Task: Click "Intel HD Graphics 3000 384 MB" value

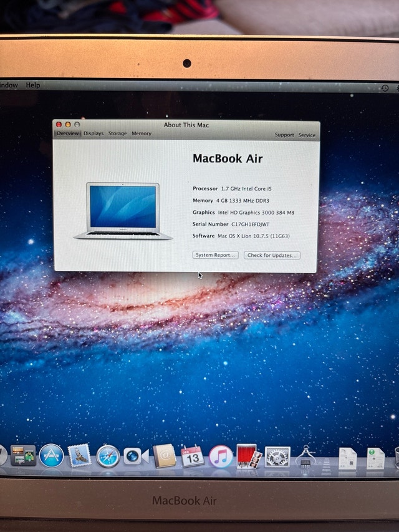Action: pos(256,213)
